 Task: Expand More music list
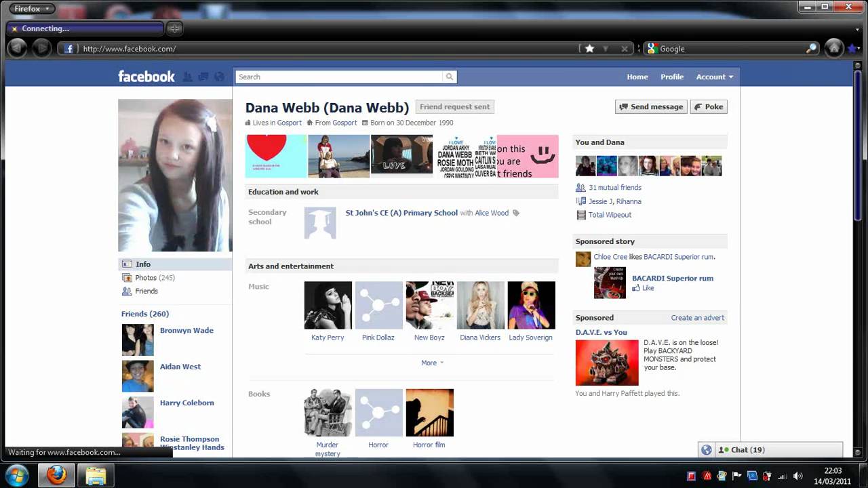(x=433, y=363)
